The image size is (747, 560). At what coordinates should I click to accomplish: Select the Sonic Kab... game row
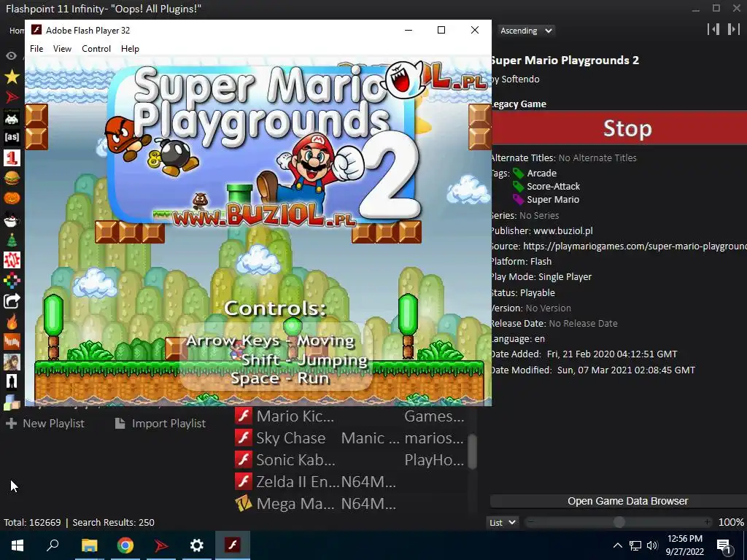352,460
